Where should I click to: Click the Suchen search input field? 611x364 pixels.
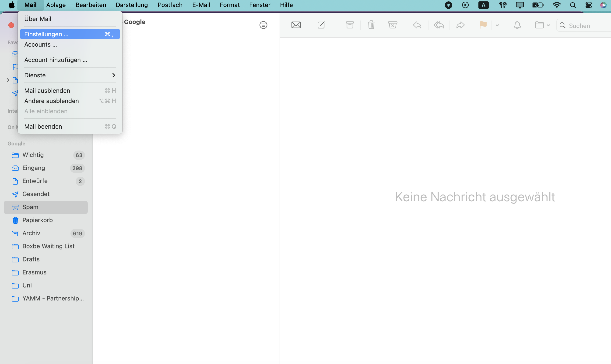(x=584, y=26)
